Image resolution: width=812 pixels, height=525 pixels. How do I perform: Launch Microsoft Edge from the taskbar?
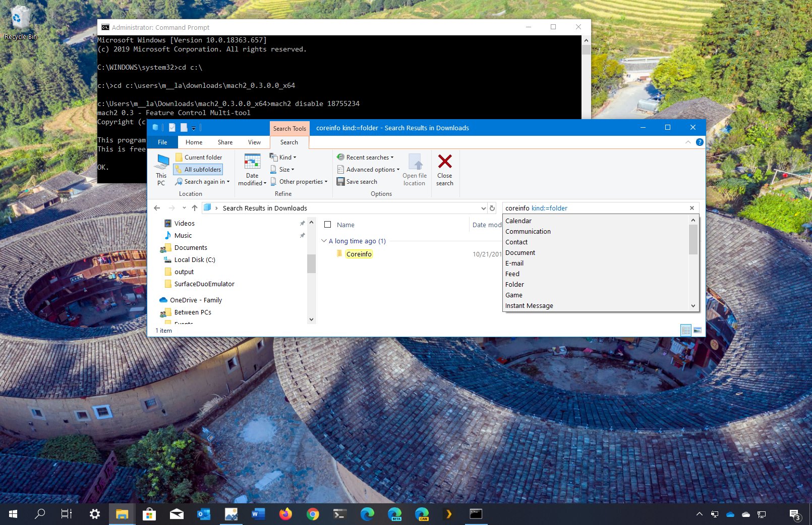coord(367,513)
